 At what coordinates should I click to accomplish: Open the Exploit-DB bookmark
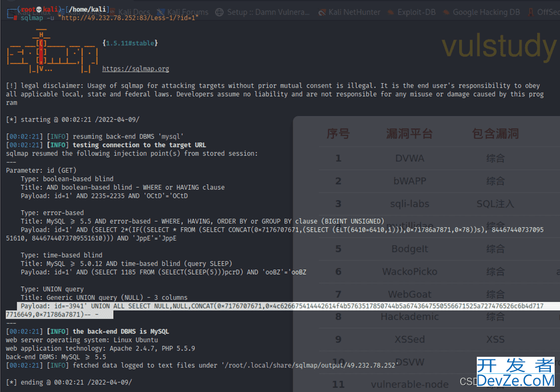tap(412, 12)
